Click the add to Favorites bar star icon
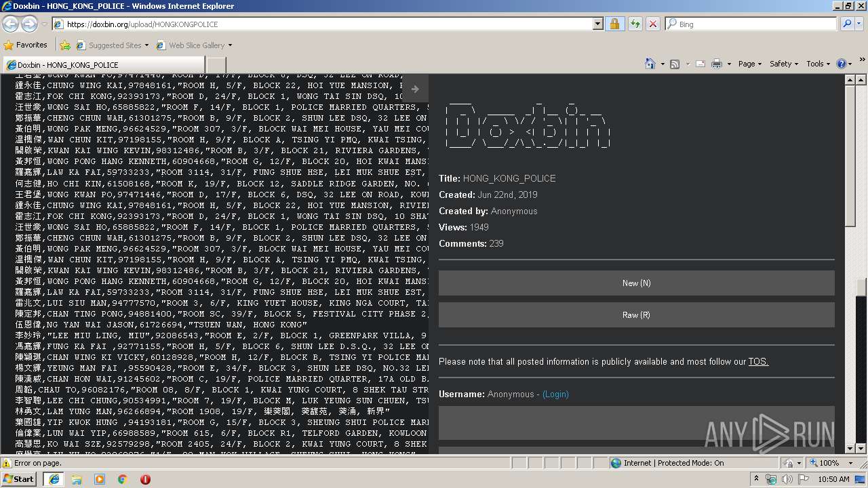868x488 pixels. click(65, 45)
